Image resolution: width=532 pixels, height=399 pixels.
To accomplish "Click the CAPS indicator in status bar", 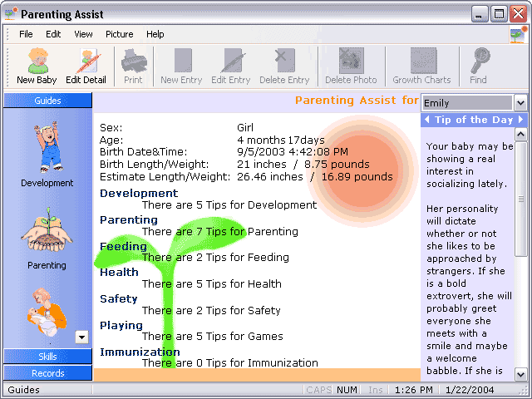I will [x=318, y=390].
